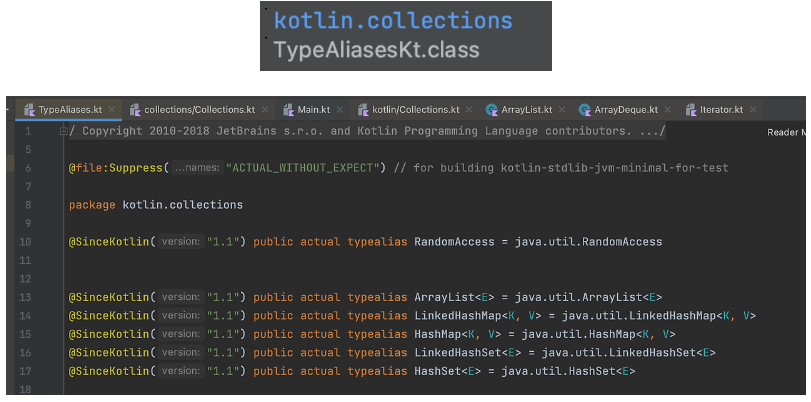Close the collections/Collections.kt tab
811x402 pixels.
pyautogui.click(x=265, y=110)
